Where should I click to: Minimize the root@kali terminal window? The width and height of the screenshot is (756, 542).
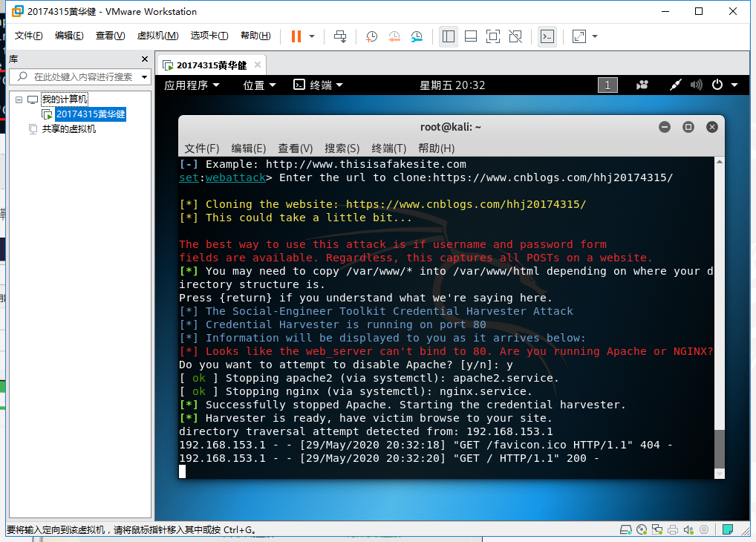pyautogui.click(x=665, y=127)
